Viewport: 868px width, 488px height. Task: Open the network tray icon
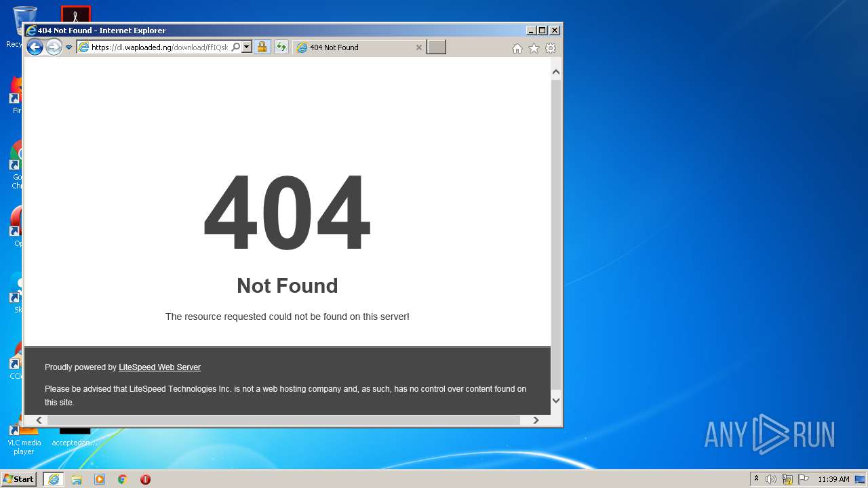pos(787,479)
